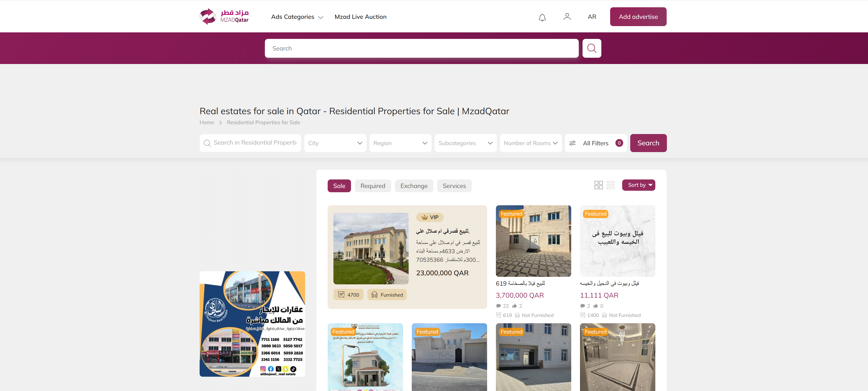Select the Sale listing type
The width and height of the screenshot is (868, 391).
click(x=339, y=186)
